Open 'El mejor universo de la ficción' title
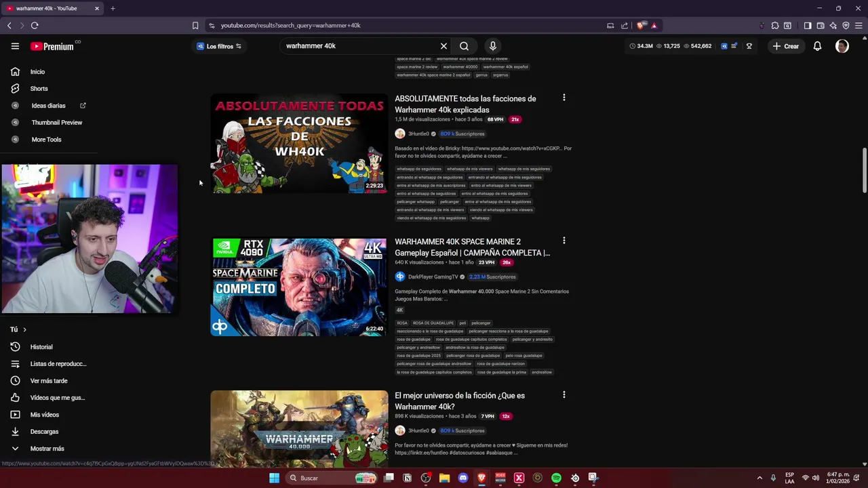Screen dimensions: 868x488 460,401
